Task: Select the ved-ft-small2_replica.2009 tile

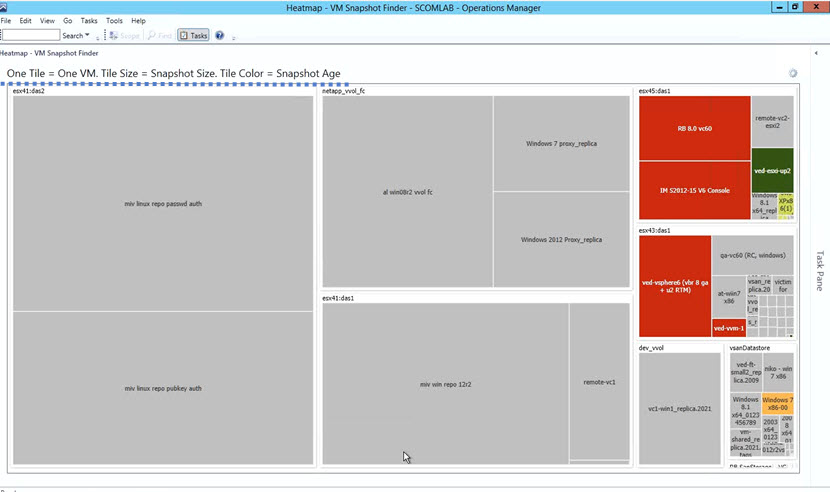Action: pos(746,372)
